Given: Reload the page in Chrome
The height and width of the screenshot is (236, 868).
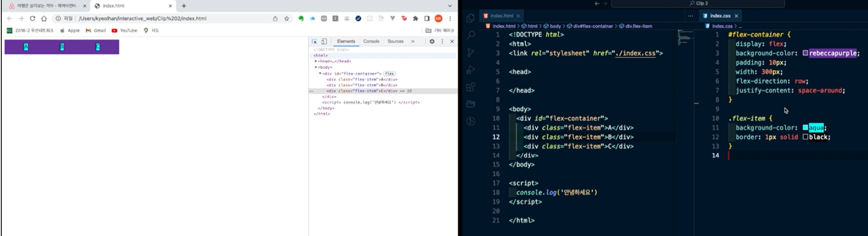Looking at the screenshot, I should coord(33,19).
